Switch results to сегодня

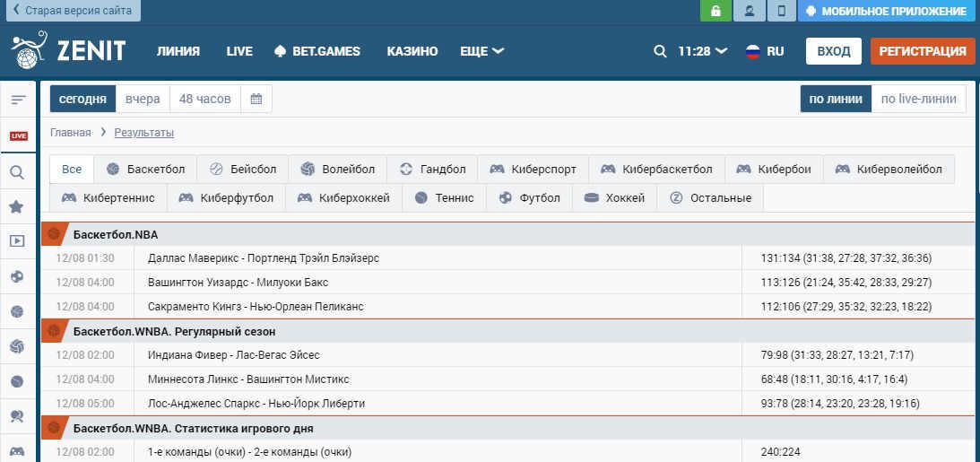click(x=83, y=99)
